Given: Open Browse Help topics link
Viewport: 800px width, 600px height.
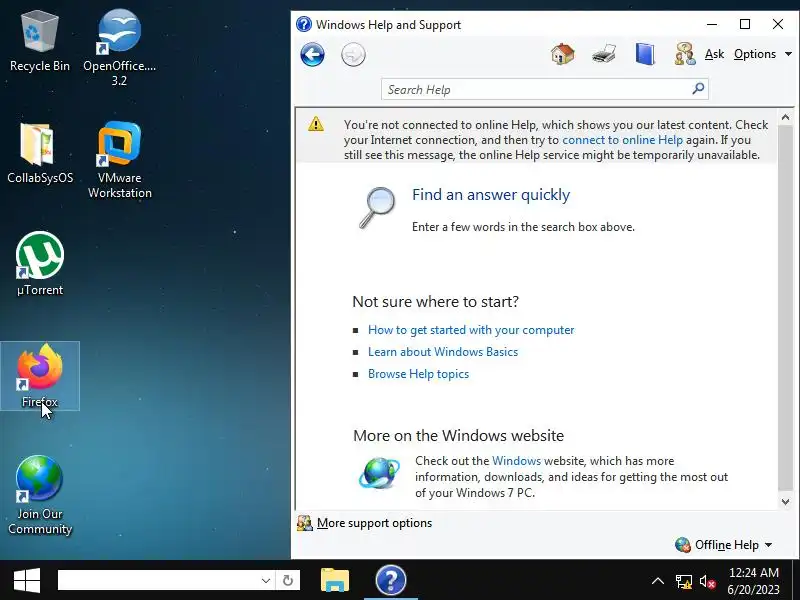Looking at the screenshot, I should coord(418,374).
